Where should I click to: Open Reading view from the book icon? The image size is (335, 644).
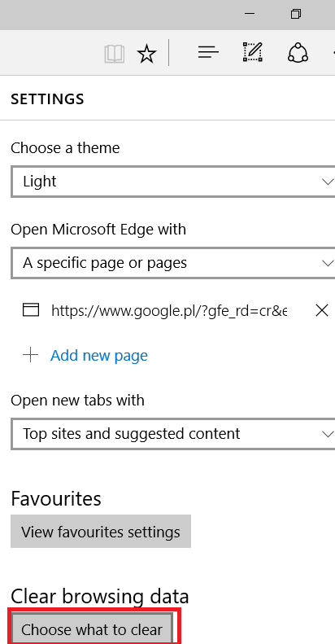tap(115, 54)
